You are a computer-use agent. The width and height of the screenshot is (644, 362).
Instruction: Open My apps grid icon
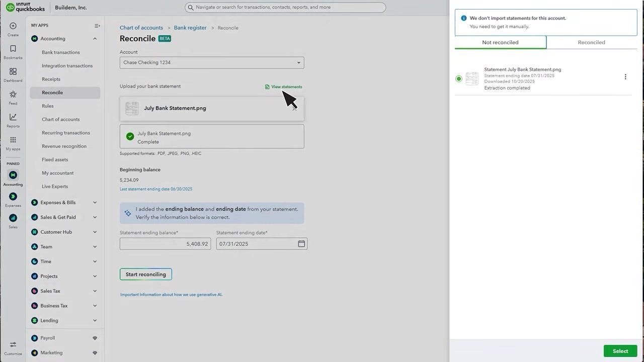[x=13, y=140]
